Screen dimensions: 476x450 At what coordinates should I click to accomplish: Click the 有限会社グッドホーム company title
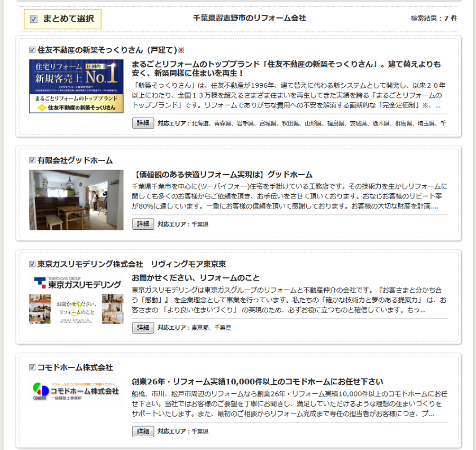pos(75,160)
